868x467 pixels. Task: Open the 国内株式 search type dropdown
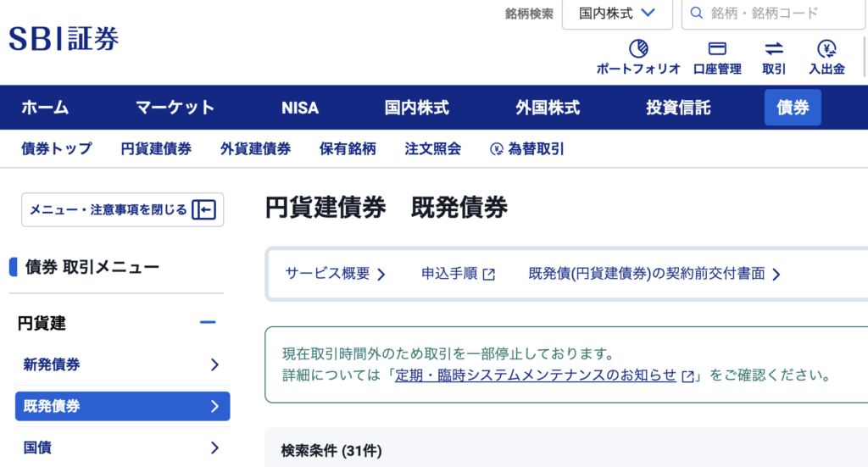coord(616,14)
